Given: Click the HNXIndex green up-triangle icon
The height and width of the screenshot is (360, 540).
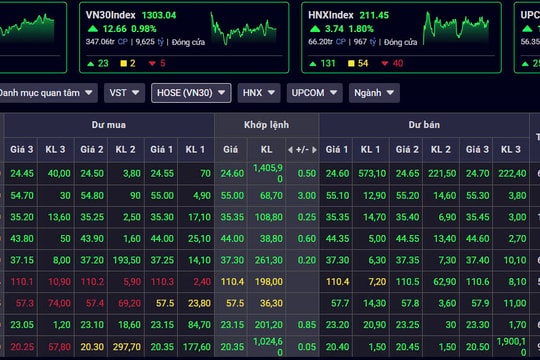Looking at the screenshot, I should point(315,29).
